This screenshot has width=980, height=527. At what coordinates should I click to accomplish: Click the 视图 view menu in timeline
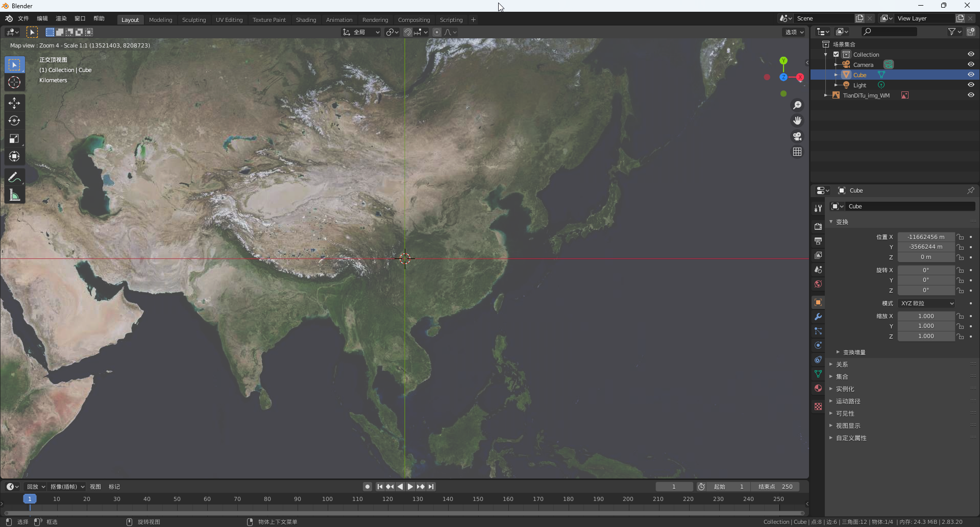[x=95, y=487]
